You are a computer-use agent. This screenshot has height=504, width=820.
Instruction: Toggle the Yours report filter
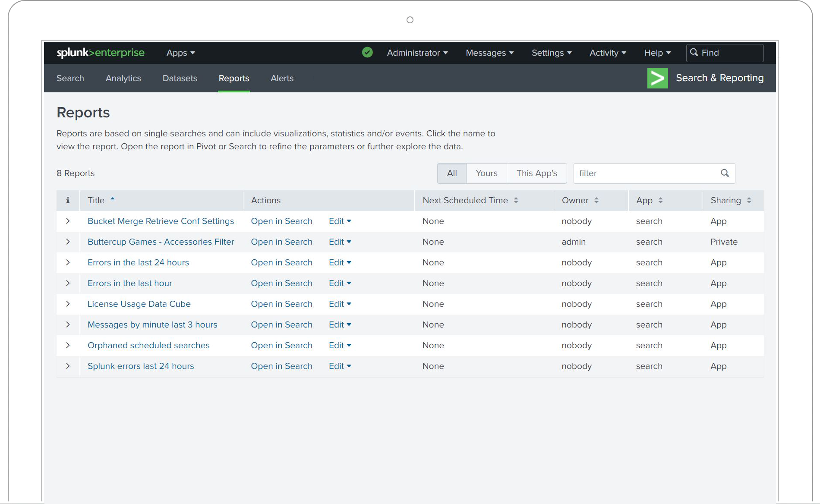point(486,173)
